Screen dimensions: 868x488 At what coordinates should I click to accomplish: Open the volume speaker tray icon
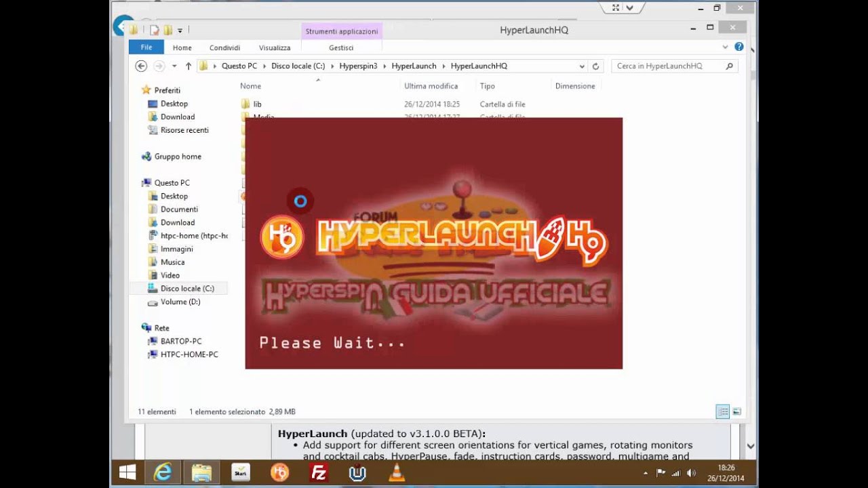pos(690,473)
